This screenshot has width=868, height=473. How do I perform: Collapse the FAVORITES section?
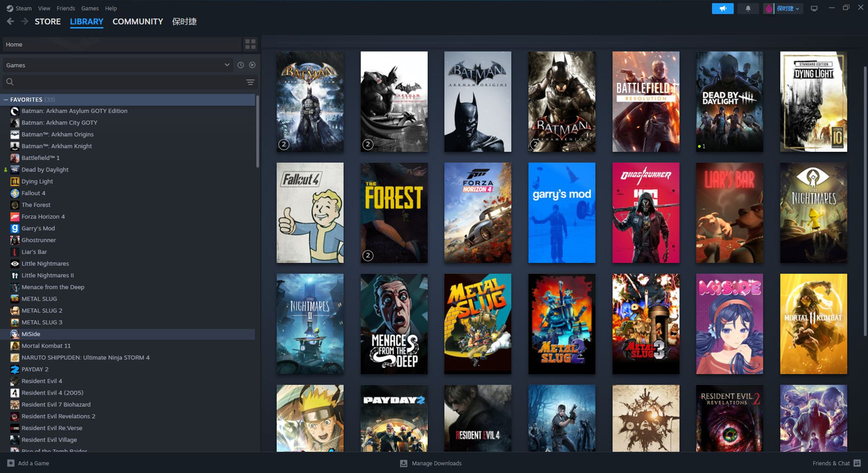point(6,100)
